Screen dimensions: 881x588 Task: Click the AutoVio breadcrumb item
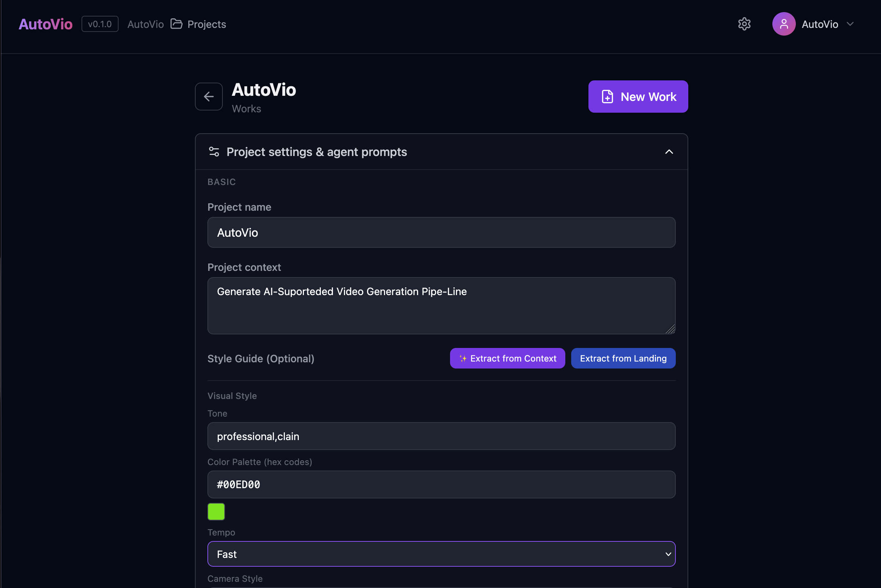[145, 24]
